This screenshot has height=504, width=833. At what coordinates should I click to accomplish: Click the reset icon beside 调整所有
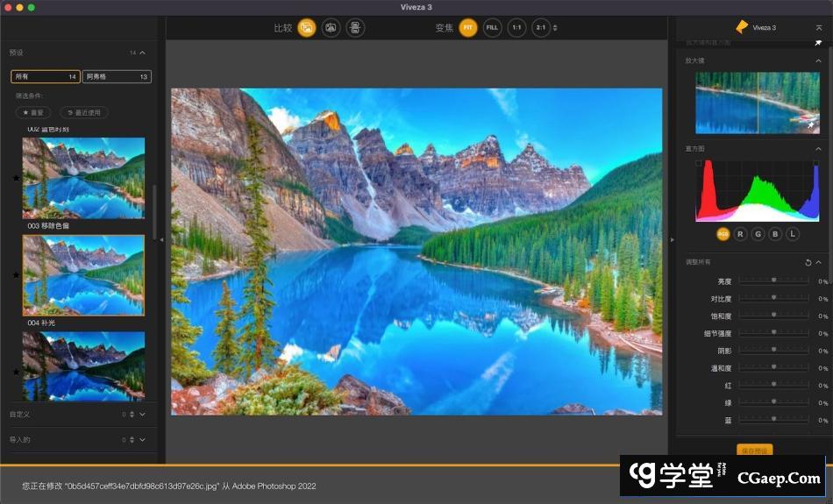point(808,262)
